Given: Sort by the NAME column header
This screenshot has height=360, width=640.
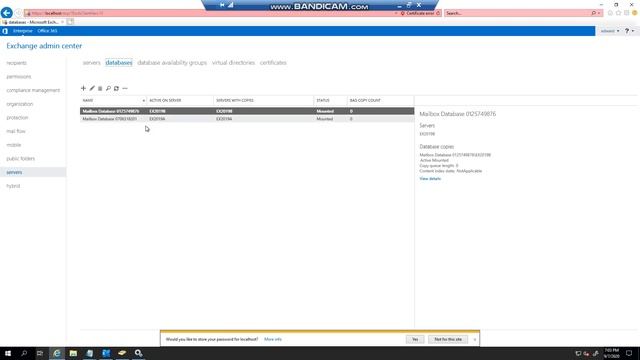Looking at the screenshot, I should [113, 100].
